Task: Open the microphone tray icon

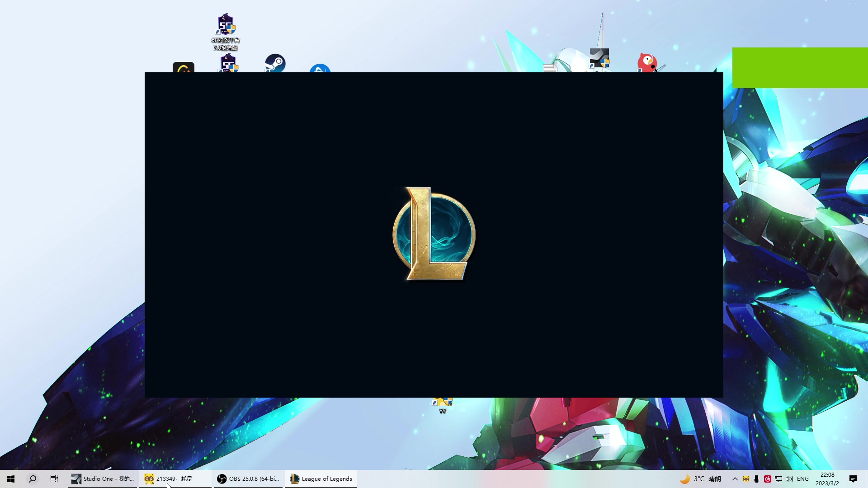Action: (x=757, y=479)
